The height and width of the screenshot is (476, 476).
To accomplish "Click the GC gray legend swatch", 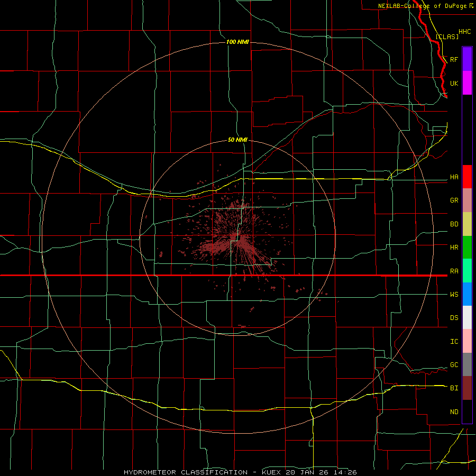I will point(467,364).
